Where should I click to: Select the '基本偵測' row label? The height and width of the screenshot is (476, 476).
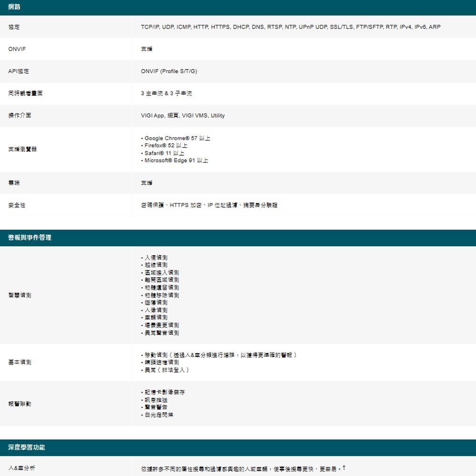(x=20, y=362)
